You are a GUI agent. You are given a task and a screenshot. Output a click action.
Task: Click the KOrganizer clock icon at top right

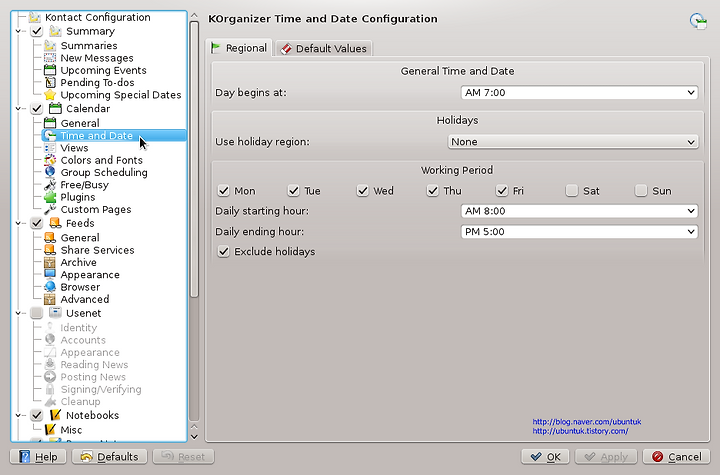point(698,21)
